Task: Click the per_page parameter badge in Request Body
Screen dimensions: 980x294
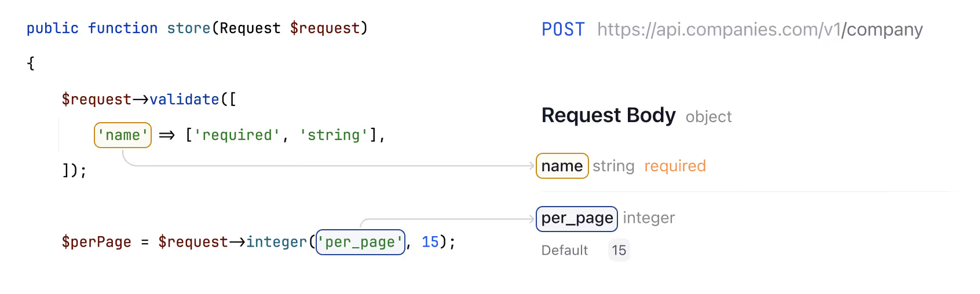Action: (x=577, y=219)
